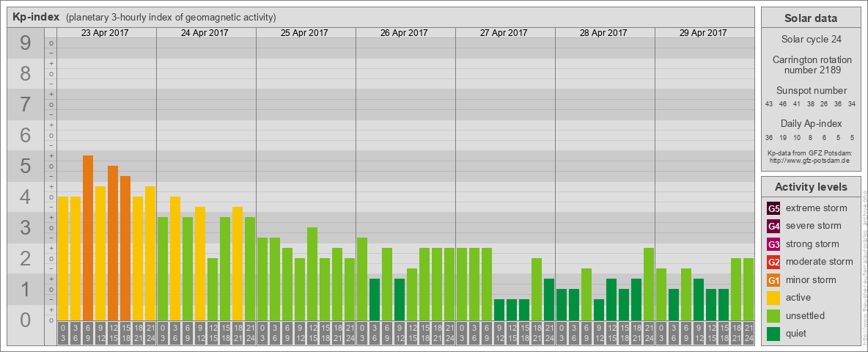Click the light green 18-21 bar on 27 Apr

click(537, 290)
